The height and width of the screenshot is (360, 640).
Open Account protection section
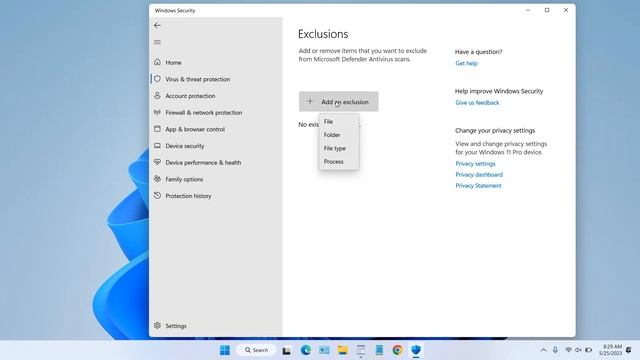click(x=190, y=96)
